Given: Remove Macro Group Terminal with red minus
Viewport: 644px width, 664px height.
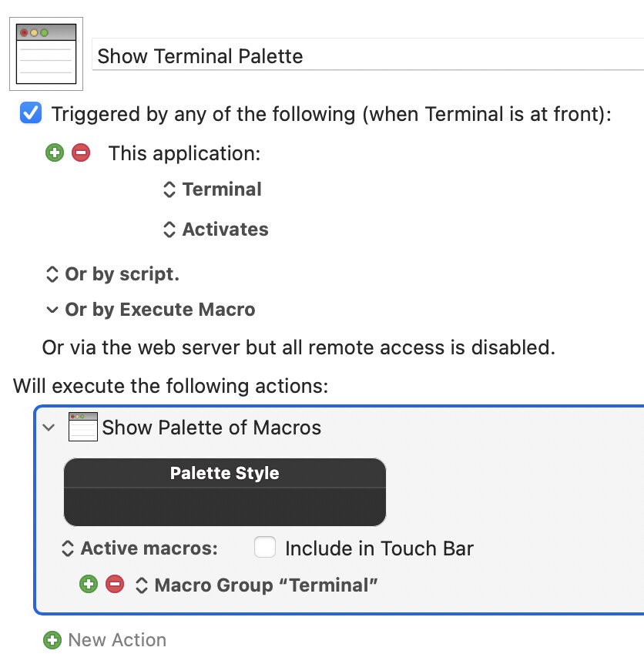Looking at the screenshot, I should click(115, 585).
